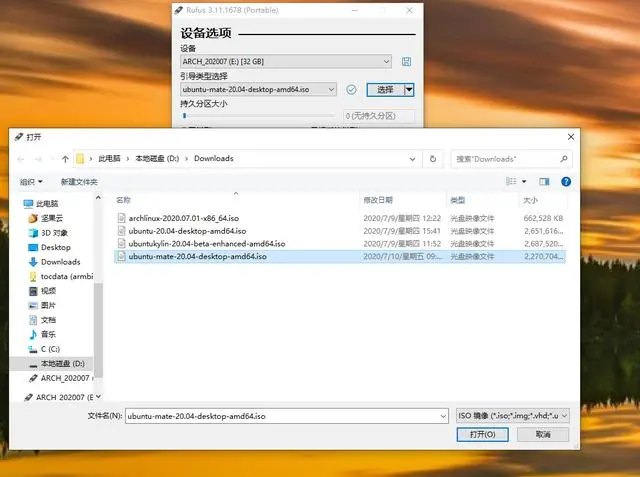Click the sidebar vertical scrollbar
Viewport: 640px width, 477px height.
pos(98,328)
